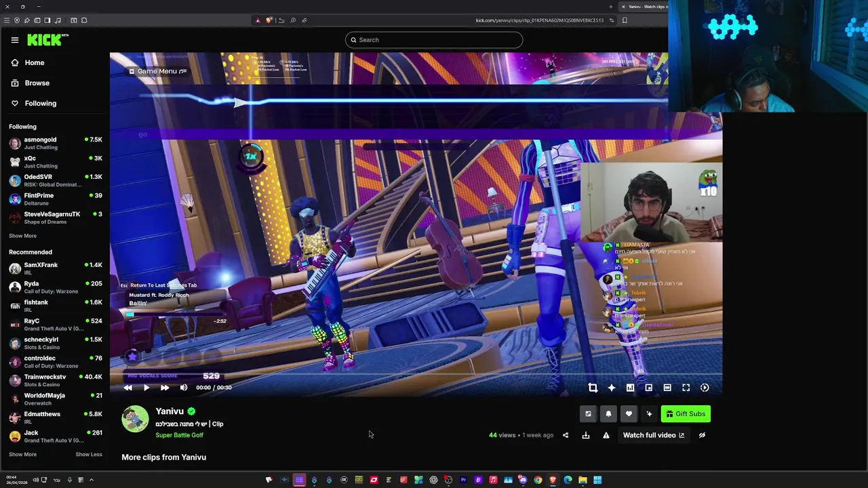Toggle notification bell for Yanivu

click(608, 414)
